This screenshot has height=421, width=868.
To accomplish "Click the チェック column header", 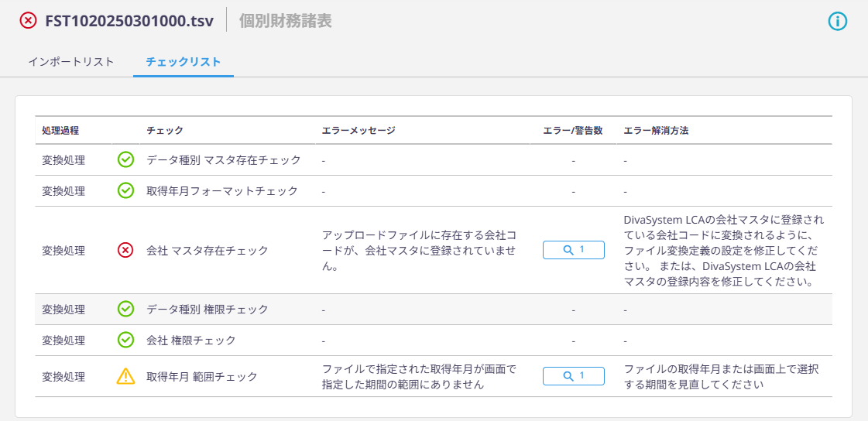I will pyautogui.click(x=165, y=131).
